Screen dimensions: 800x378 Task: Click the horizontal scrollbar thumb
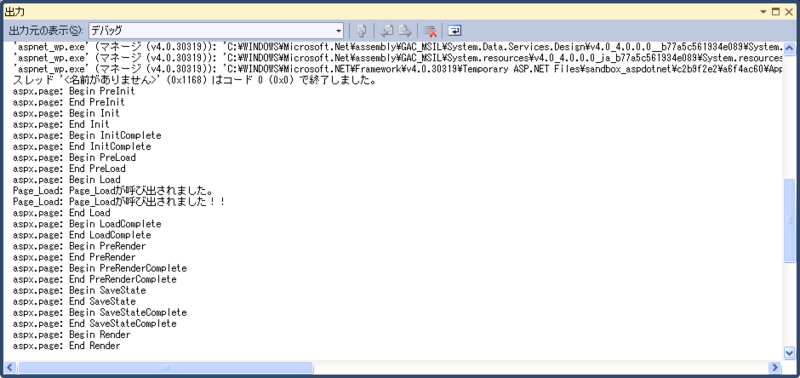(165, 367)
